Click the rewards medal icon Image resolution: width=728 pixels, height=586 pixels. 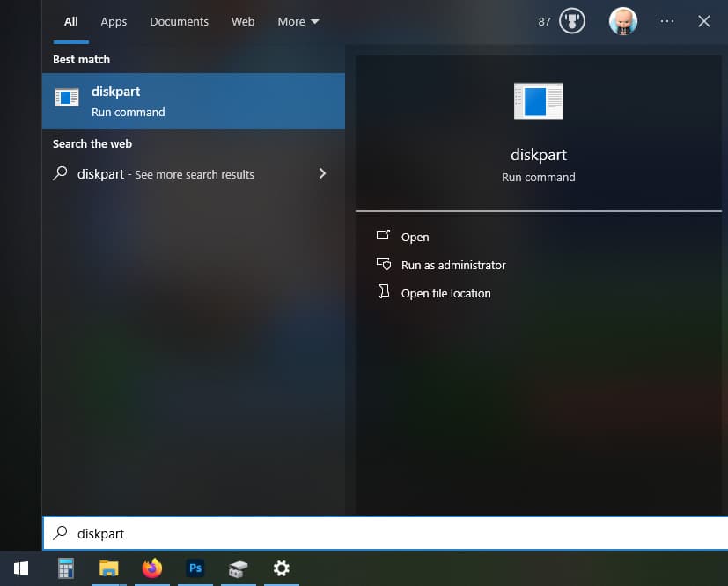571,21
